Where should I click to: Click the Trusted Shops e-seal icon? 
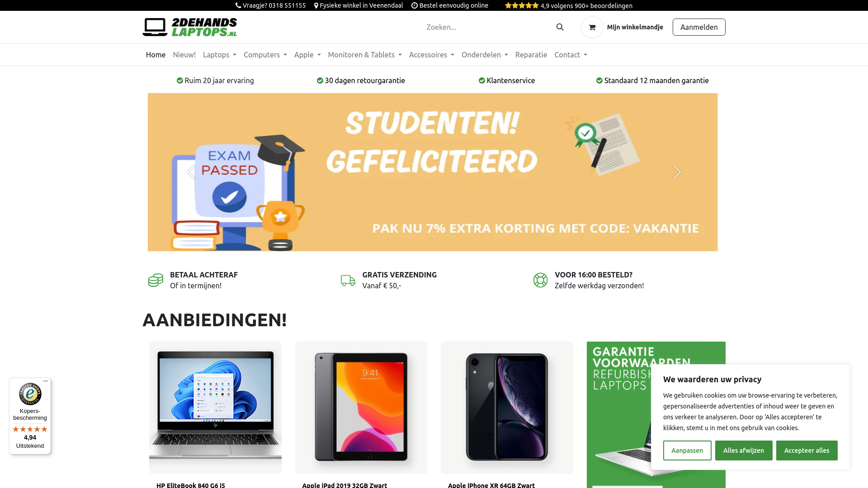pos(30,394)
